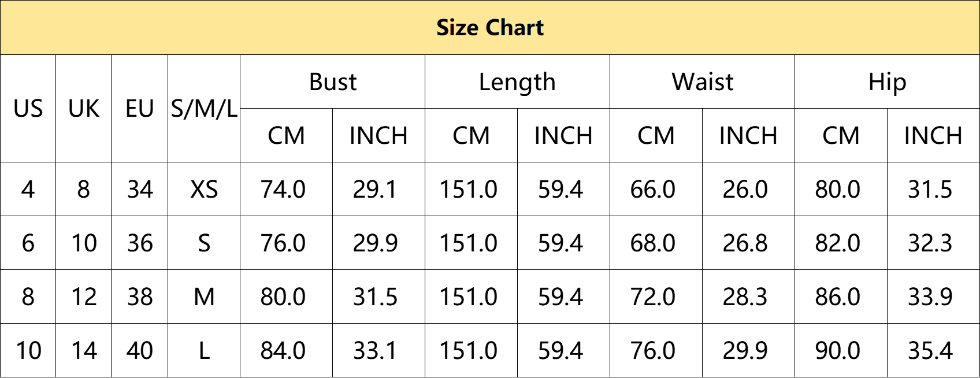Select the XS size cell
This screenshot has width=980, height=378.
click(x=204, y=190)
